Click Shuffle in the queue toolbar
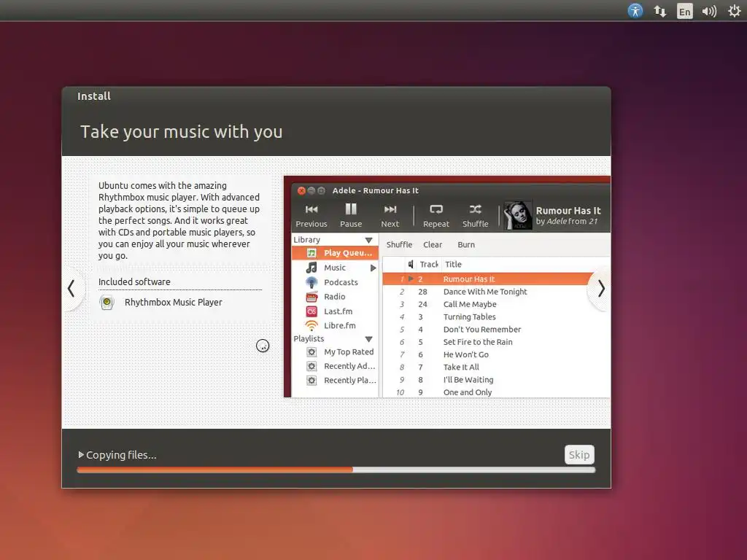This screenshot has height=560, width=747. pyautogui.click(x=399, y=245)
